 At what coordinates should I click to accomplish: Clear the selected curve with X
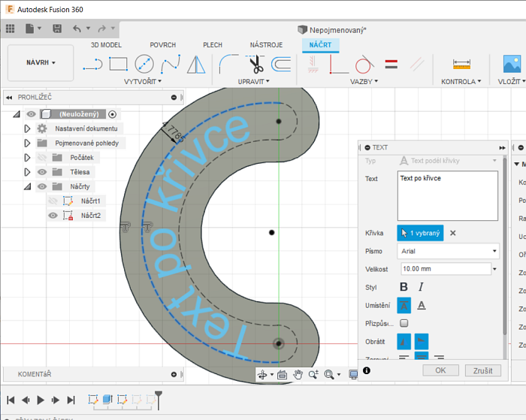(x=452, y=233)
